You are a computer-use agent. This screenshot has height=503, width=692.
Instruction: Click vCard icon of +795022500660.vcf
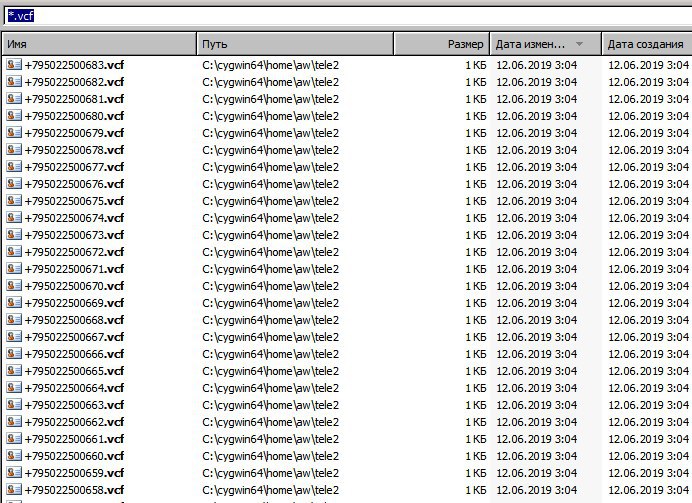pos(14,455)
